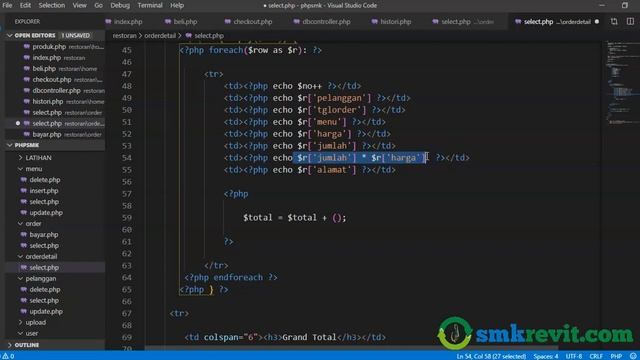Screen dimensions: 640x360
Task: Click the CRLF line ending indicator
Action: tap(596, 356)
